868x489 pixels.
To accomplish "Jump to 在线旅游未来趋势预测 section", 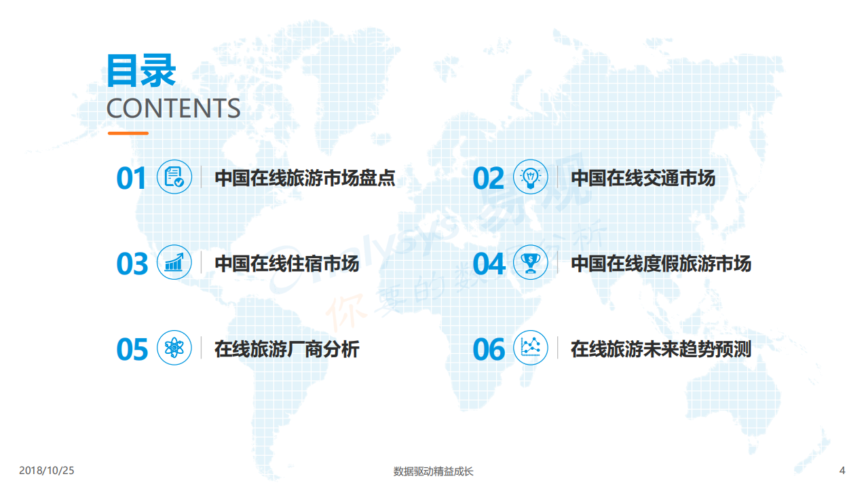I will click(661, 349).
